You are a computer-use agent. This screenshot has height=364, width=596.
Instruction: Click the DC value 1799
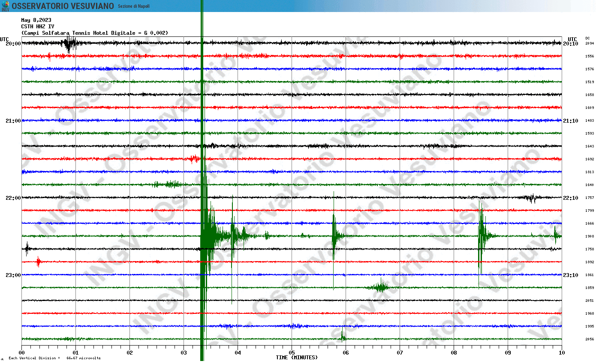click(x=590, y=211)
